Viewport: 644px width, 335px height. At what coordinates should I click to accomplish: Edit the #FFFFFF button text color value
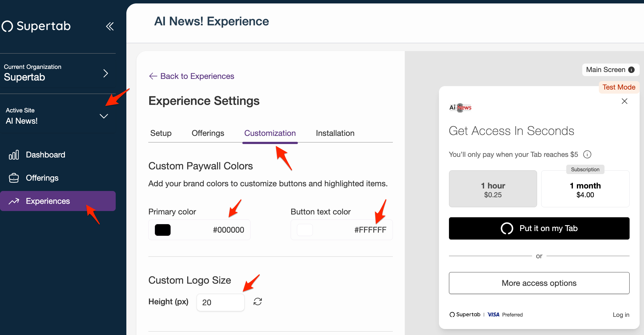pyautogui.click(x=370, y=230)
